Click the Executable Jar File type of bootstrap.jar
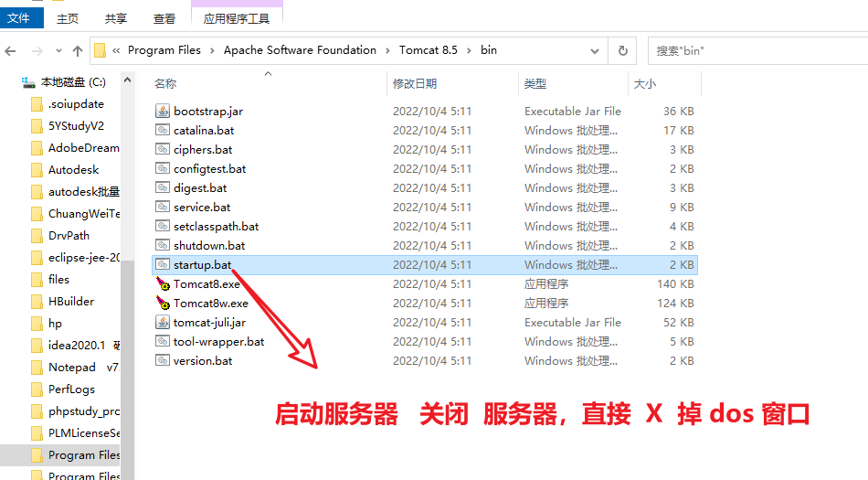 pos(573,111)
